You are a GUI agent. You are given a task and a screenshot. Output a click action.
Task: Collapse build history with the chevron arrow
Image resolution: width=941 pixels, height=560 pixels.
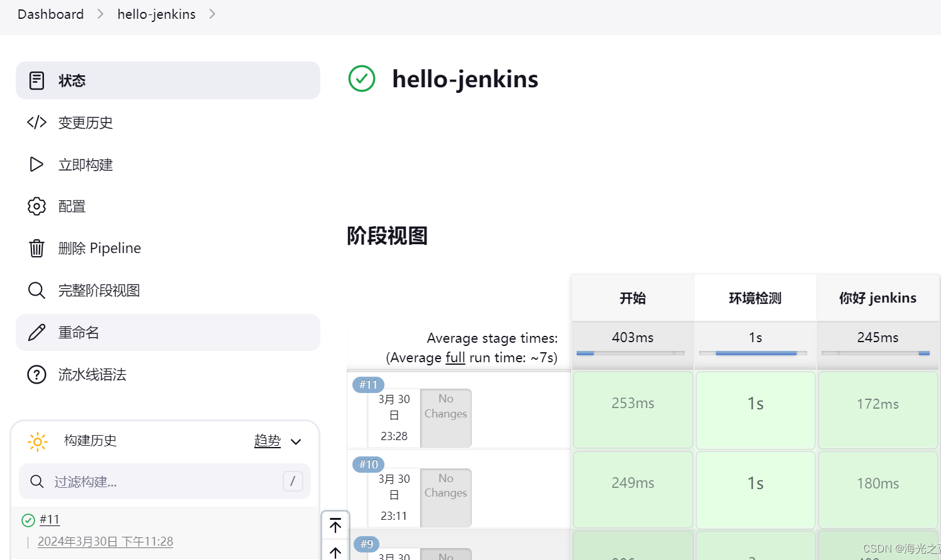pos(296,442)
